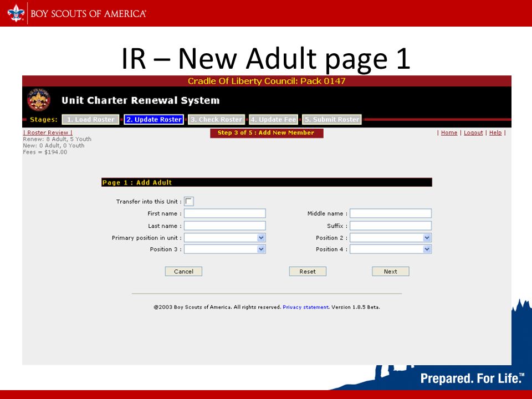Open the Privacy statement link

306,307
